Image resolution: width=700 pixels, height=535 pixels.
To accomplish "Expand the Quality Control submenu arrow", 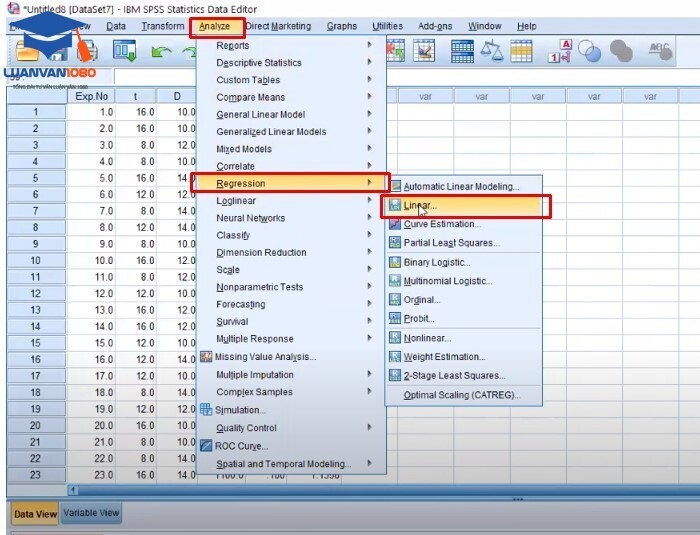I will tap(370, 427).
